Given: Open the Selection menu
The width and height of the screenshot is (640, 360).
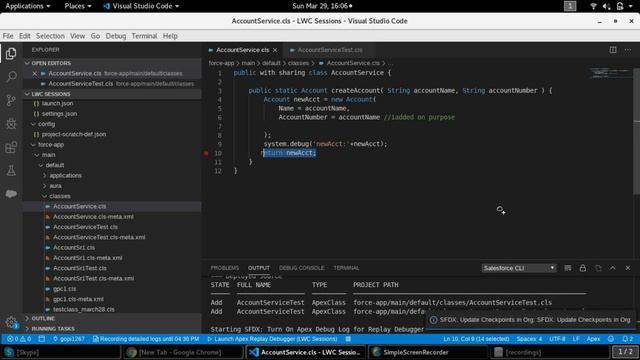Looking at the screenshot, I should [50, 36].
